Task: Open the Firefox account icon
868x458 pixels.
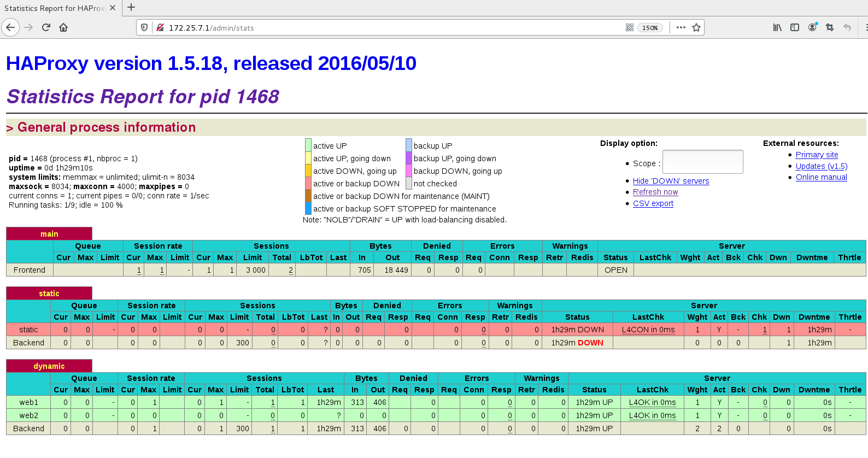Action: (x=813, y=27)
